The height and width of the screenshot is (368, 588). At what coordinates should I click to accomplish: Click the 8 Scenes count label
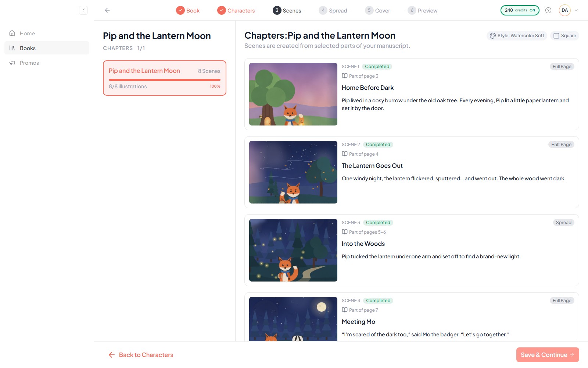coord(209,71)
